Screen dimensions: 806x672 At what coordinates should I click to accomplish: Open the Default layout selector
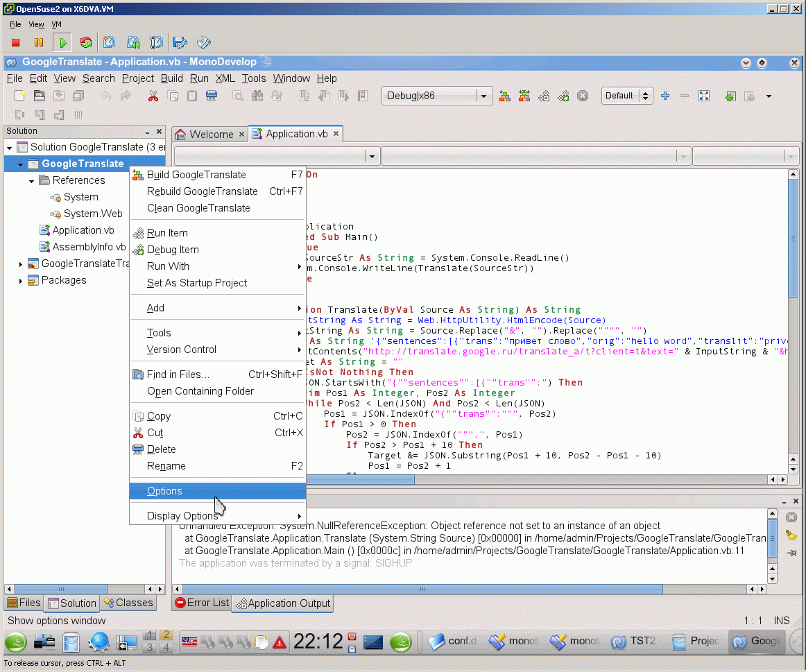point(627,96)
